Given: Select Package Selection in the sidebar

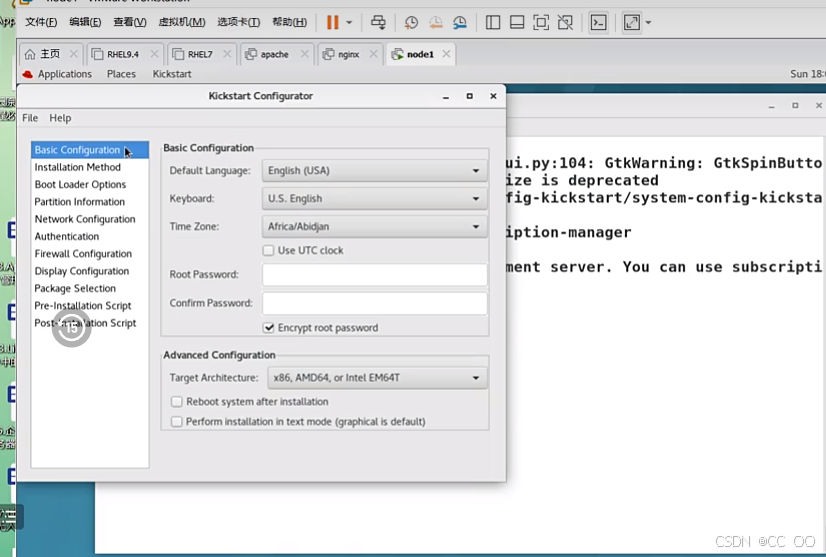Looking at the screenshot, I should pos(90,288).
